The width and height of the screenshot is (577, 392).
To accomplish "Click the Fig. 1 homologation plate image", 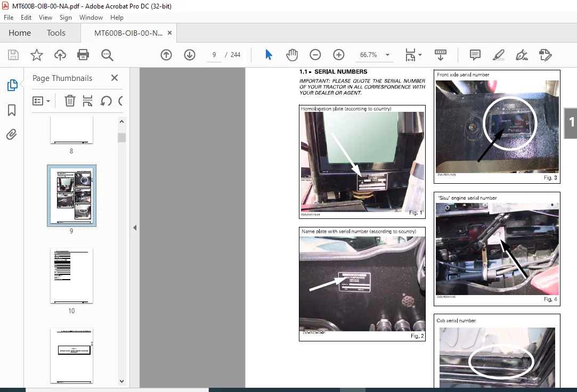I will [362, 162].
